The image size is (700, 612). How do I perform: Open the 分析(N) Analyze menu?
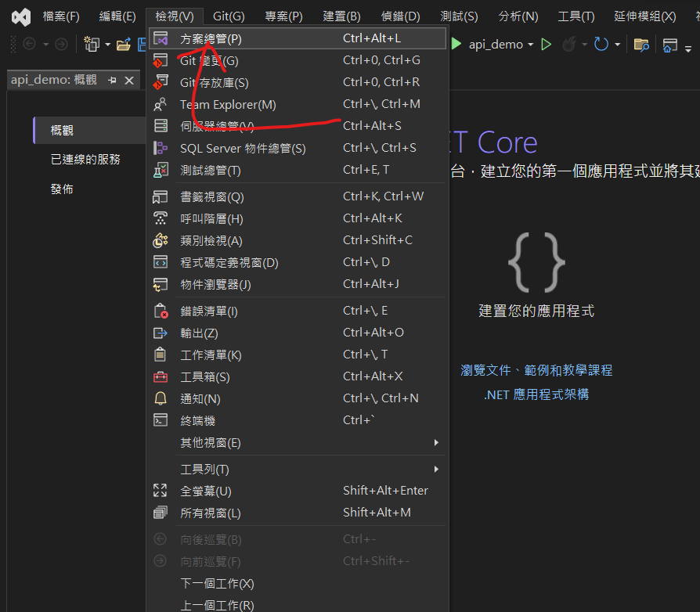point(518,16)
